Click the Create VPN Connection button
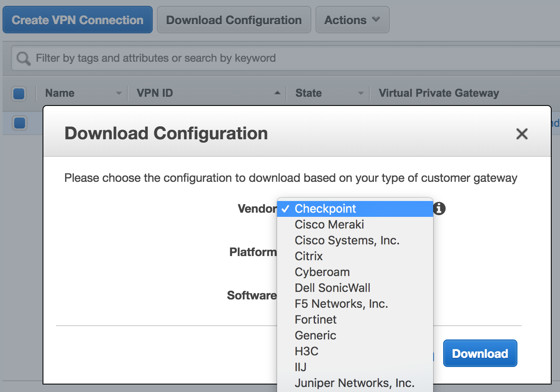560x392 pixels. point(78,20)
